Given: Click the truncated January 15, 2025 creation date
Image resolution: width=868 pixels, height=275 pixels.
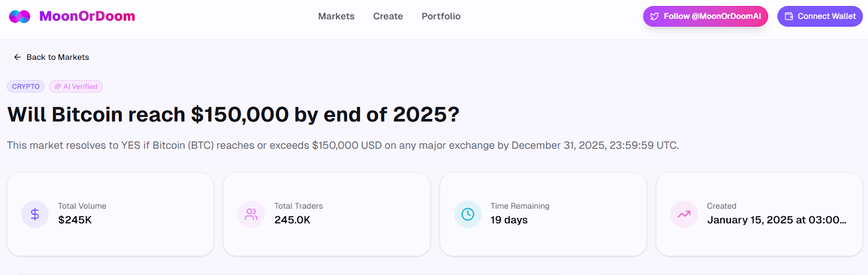Looking at the screenshot, I should (x=776, y=220).
